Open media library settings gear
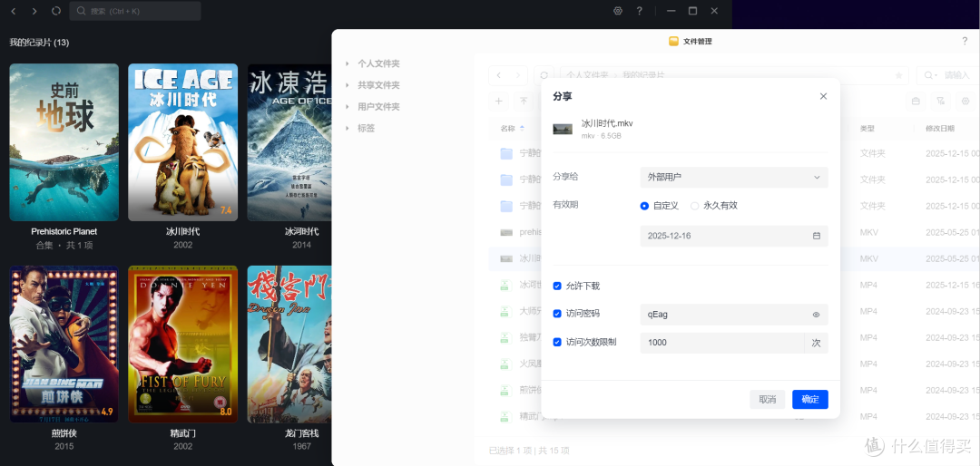 [618, 11]
